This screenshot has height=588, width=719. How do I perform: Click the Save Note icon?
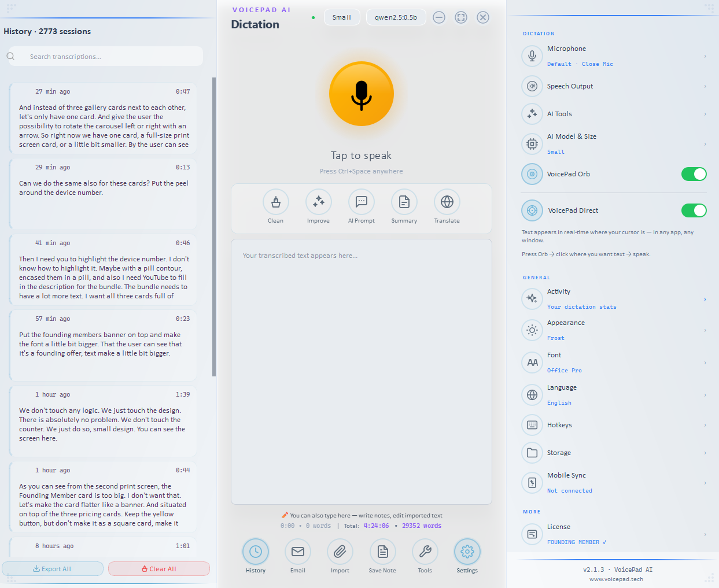(382, 552)
